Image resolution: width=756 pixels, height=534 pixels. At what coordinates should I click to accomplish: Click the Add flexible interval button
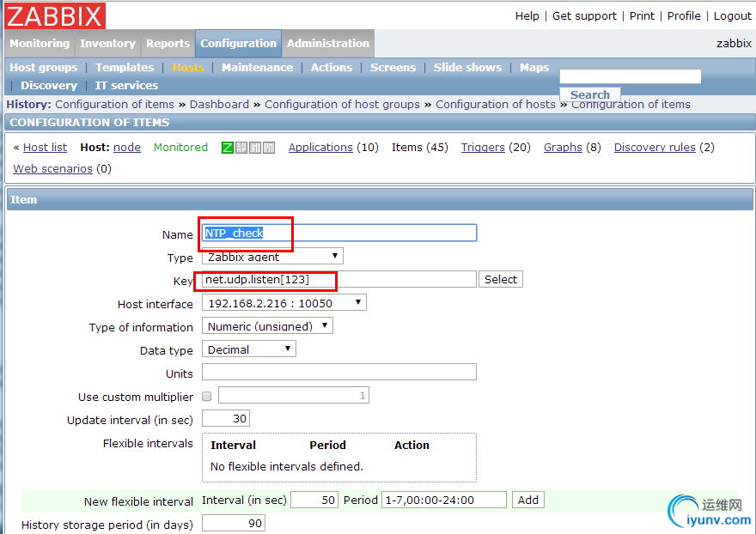click(x=528, y=500)
